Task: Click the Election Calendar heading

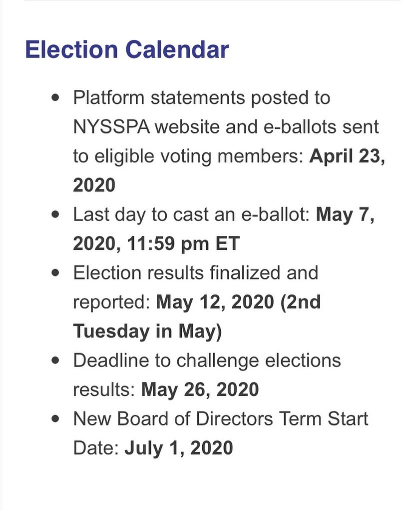Action: (127, 49)
